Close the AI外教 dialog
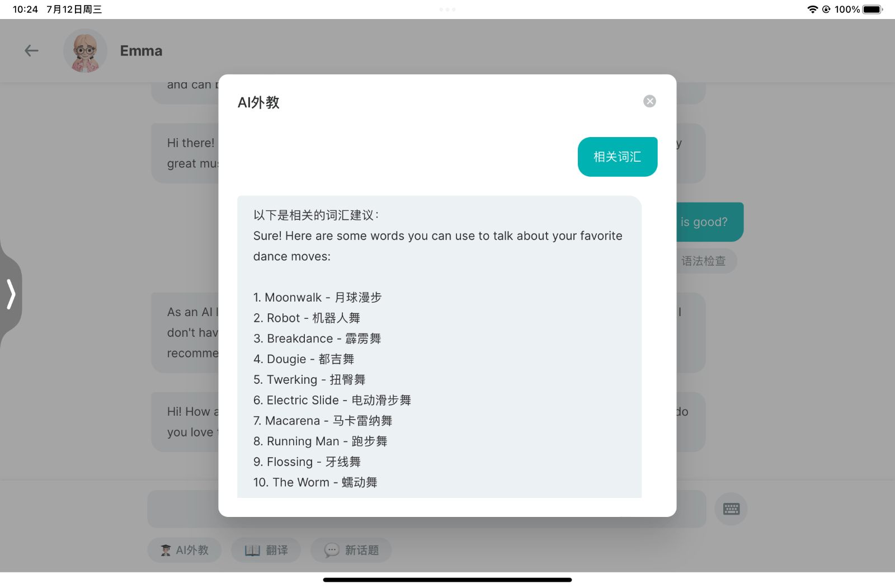This screenshot has width=895, height=588. click(x=649, y=101)
